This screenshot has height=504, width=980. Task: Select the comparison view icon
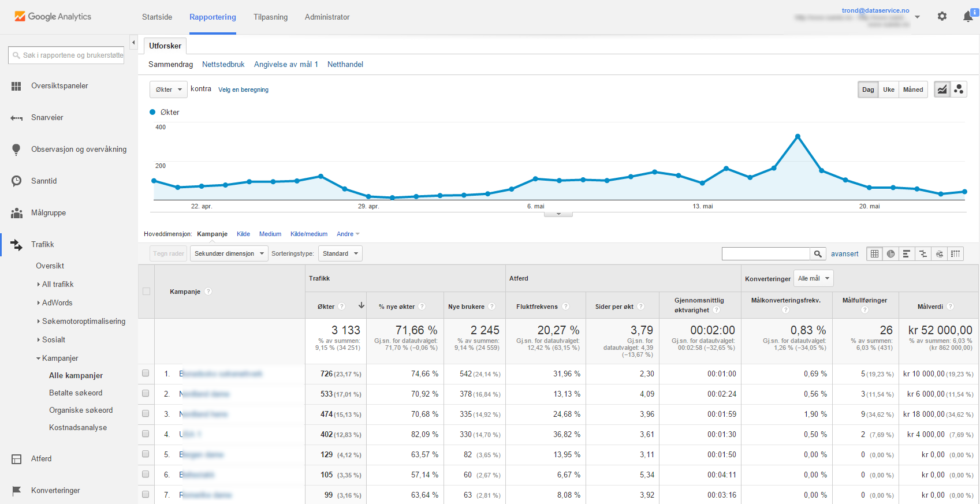click(x=923, y=253)
